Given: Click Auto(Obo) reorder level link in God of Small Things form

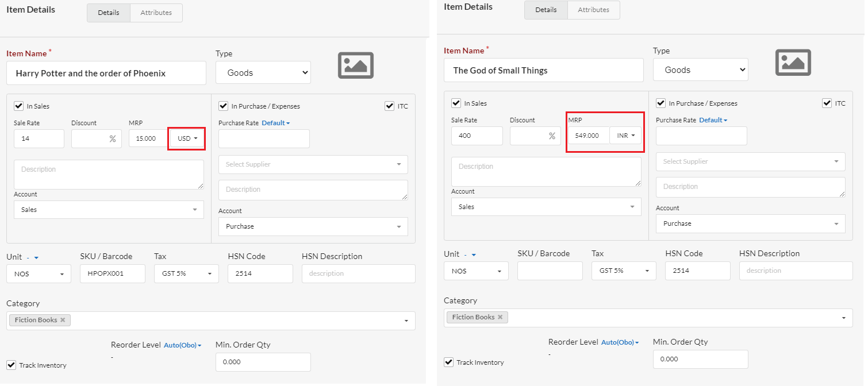Looking at the screenshot, I should tap(620, 342).
